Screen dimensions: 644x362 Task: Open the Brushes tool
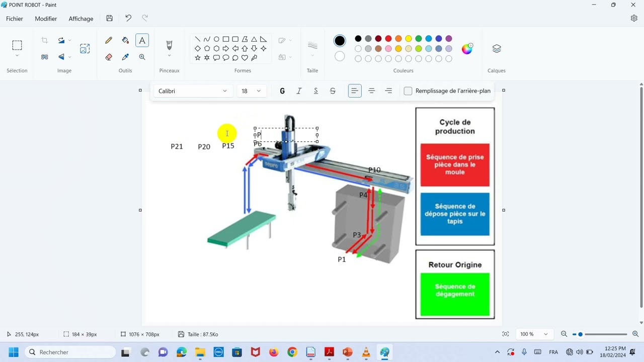pos(169,45)
